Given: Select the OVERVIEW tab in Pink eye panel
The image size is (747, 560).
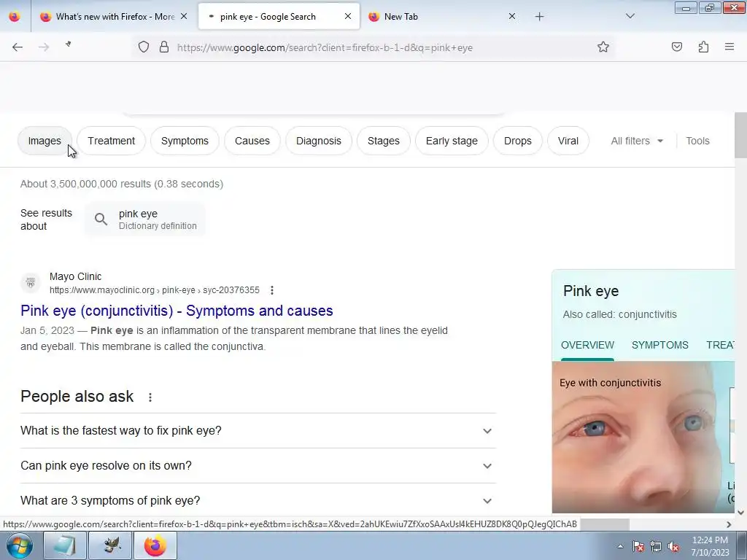Looking at the screenshot, I should (587, 345).
